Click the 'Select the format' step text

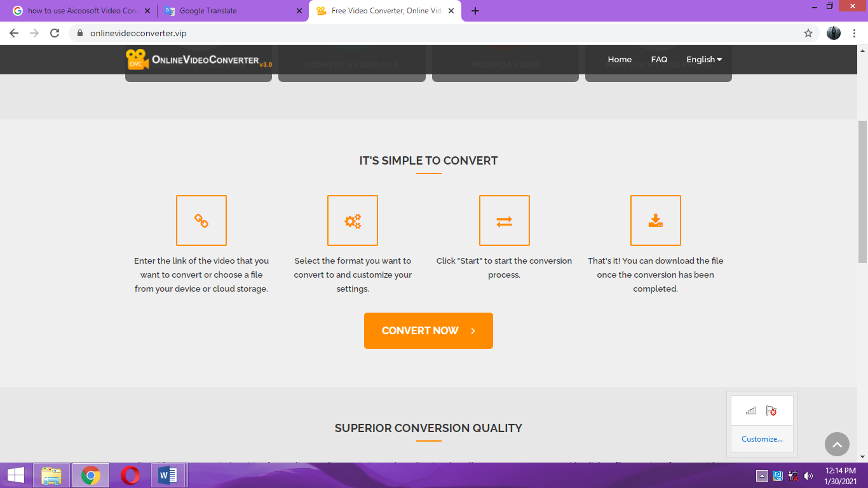click(x=353, y=274)
